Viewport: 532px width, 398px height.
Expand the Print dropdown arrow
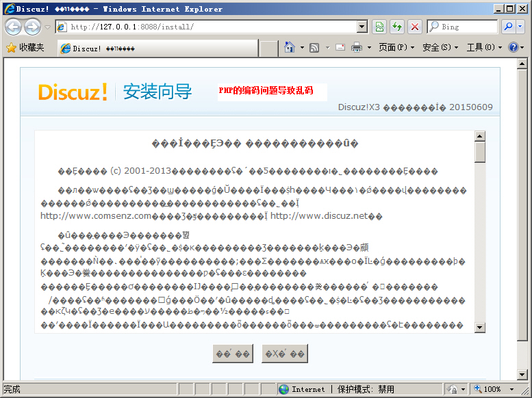point(369,47)
